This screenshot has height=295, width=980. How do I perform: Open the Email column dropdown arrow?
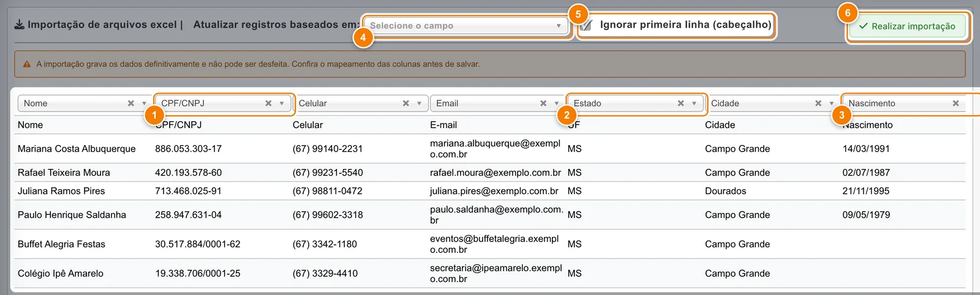pyautogui.click(x=557, y=103)
